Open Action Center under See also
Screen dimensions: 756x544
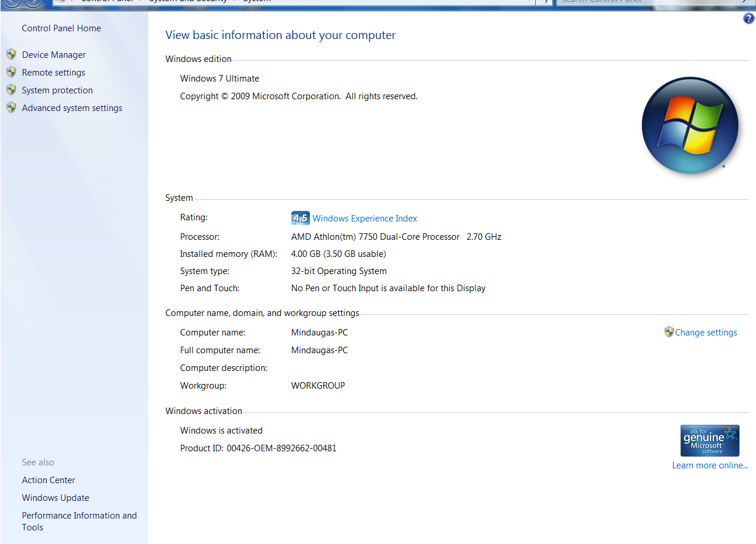(x=48, y=480)
